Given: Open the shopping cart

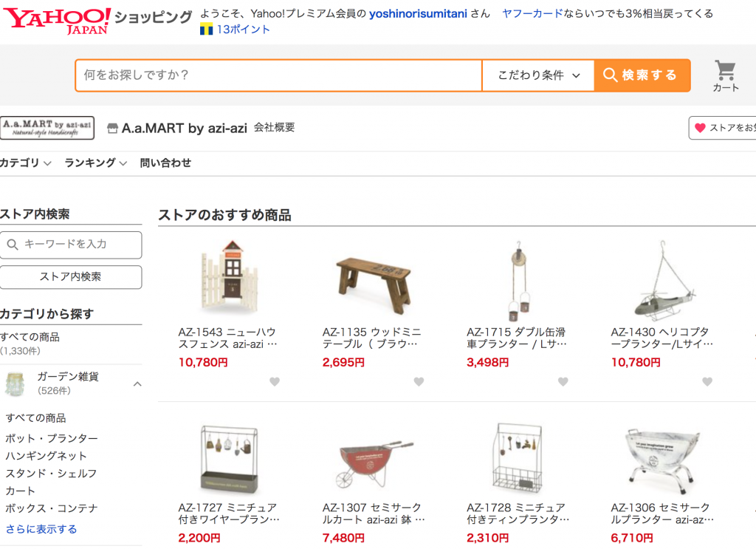Looking at the screenshot, I should (725, 72).
